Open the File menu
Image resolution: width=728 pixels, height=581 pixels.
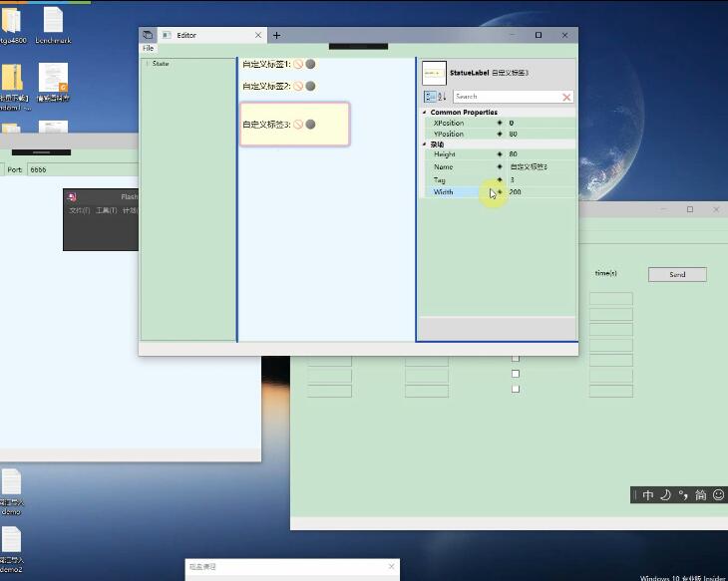(x=149, y=48)
